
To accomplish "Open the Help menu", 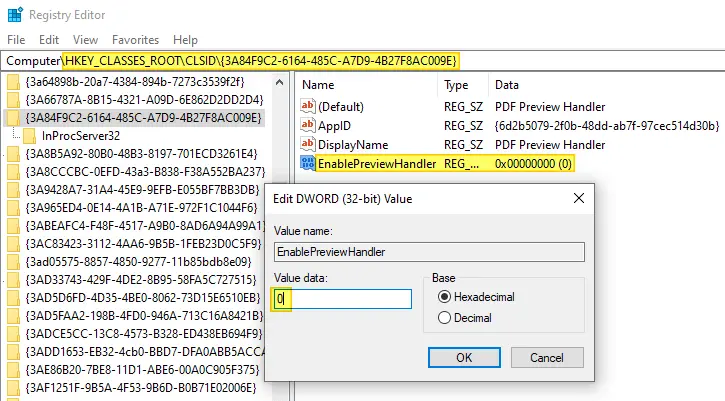I will 185,40.
